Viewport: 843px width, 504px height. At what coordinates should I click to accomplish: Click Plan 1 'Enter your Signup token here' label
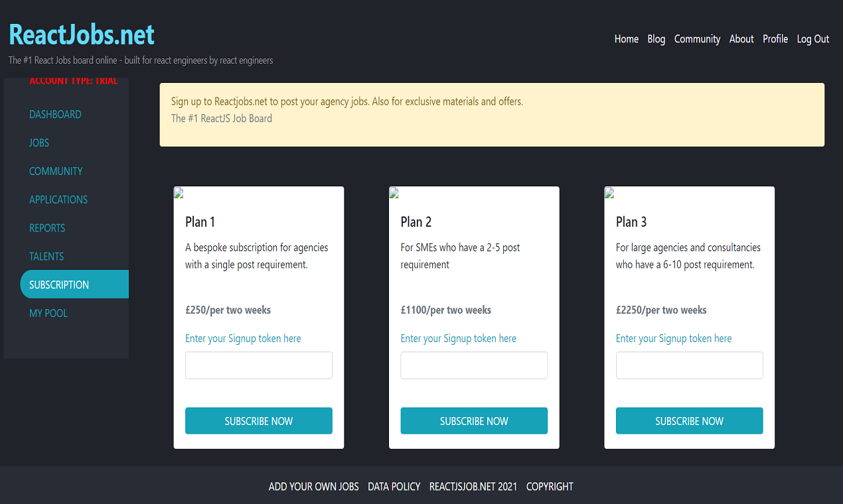(243, 339)
